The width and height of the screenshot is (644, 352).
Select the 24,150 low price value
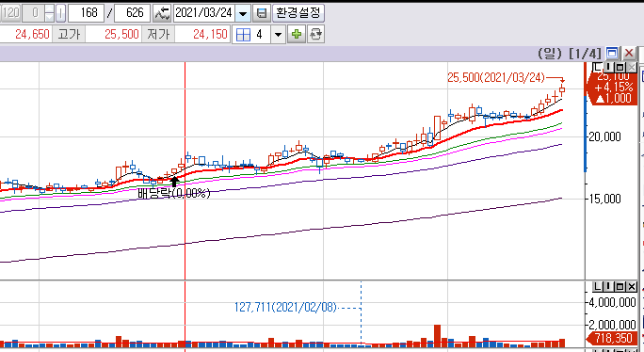[x=210, y=34]
